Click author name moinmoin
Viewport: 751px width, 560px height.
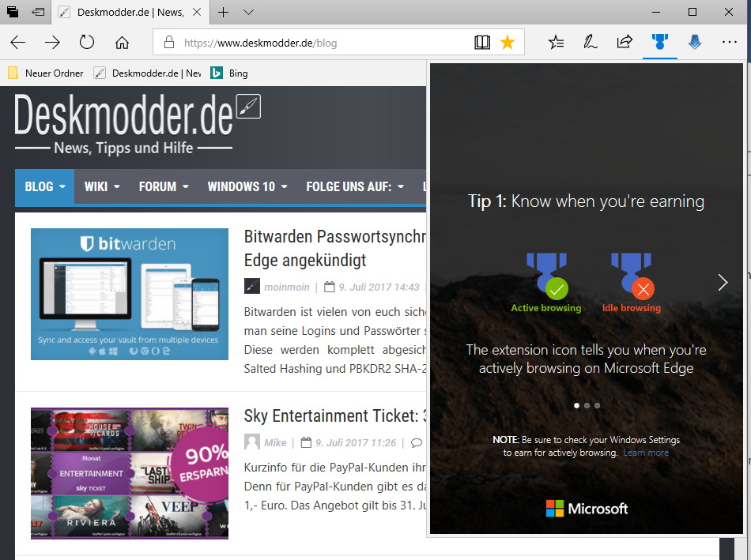tap(286, 288)
